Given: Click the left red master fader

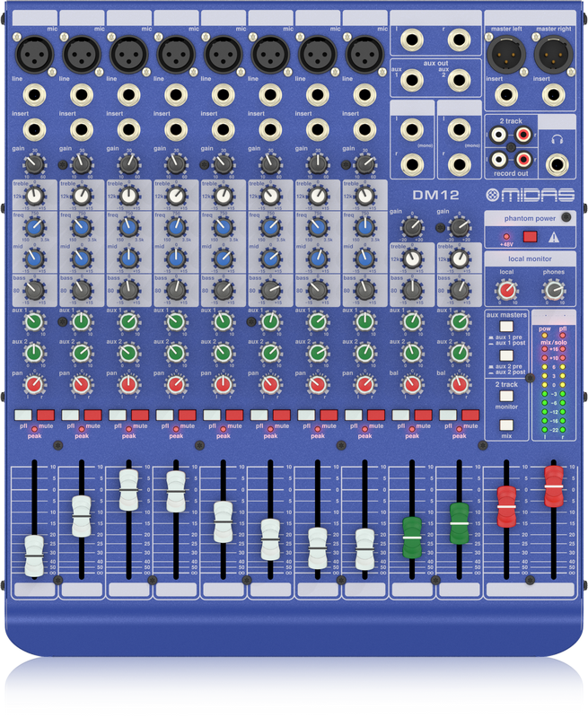Looking at the screenshot, I should pos(506,507).
